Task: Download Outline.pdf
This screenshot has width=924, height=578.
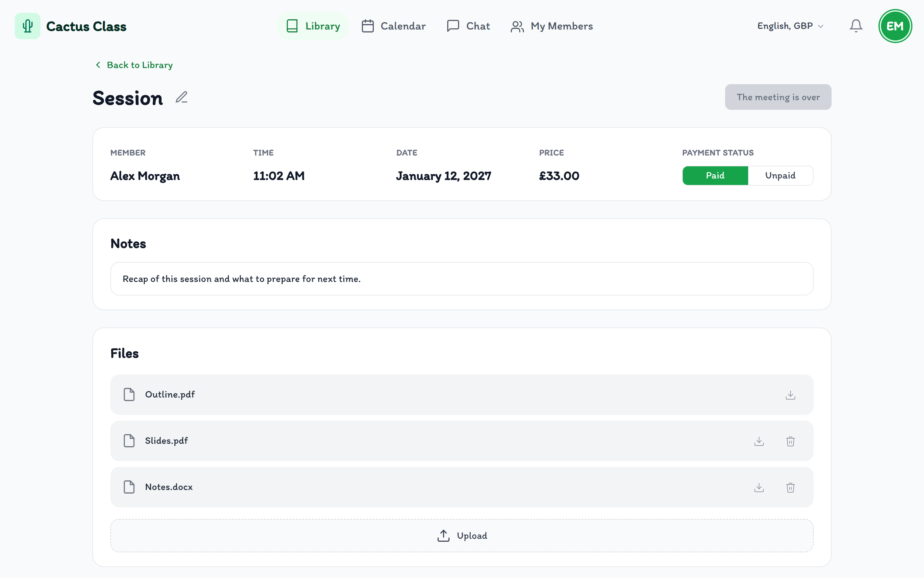Action: (790, 395)
